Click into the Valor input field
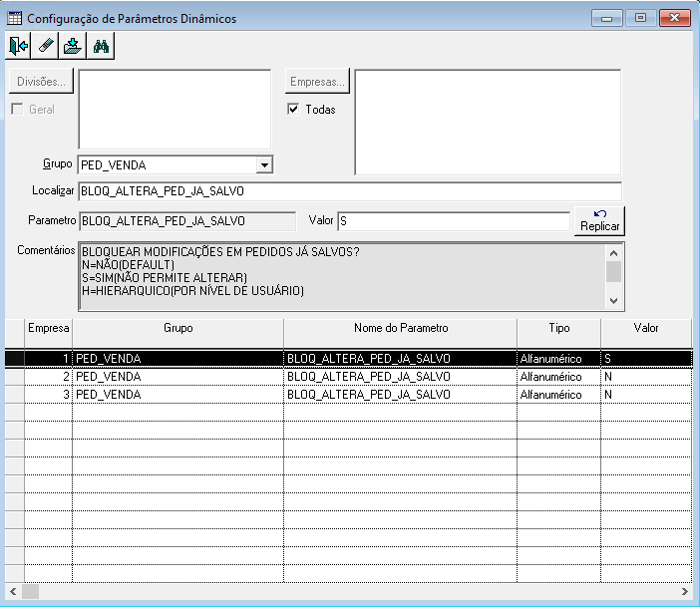The image size is (700, 607). click(x=454, y=221)
